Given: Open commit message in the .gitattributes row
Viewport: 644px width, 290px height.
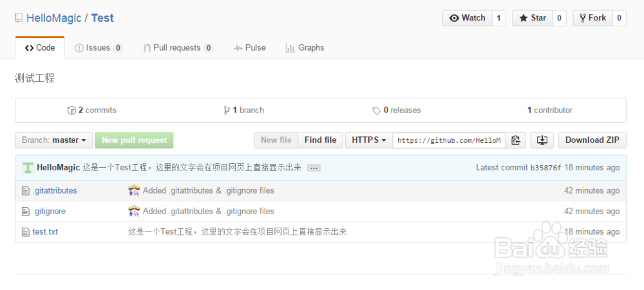Looking at the screenshot, I should coord(208,191).
